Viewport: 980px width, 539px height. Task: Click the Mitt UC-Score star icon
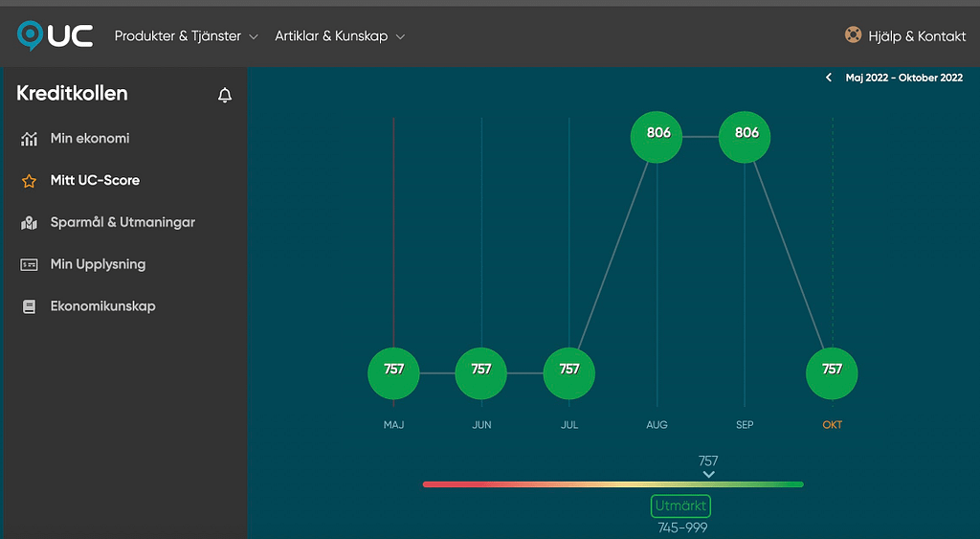coord(29,181)
